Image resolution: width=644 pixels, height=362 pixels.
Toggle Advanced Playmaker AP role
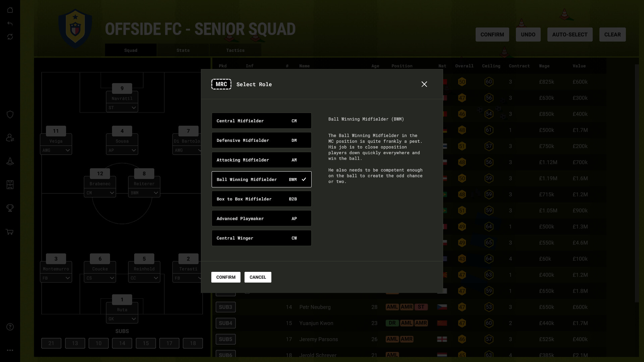261,218
